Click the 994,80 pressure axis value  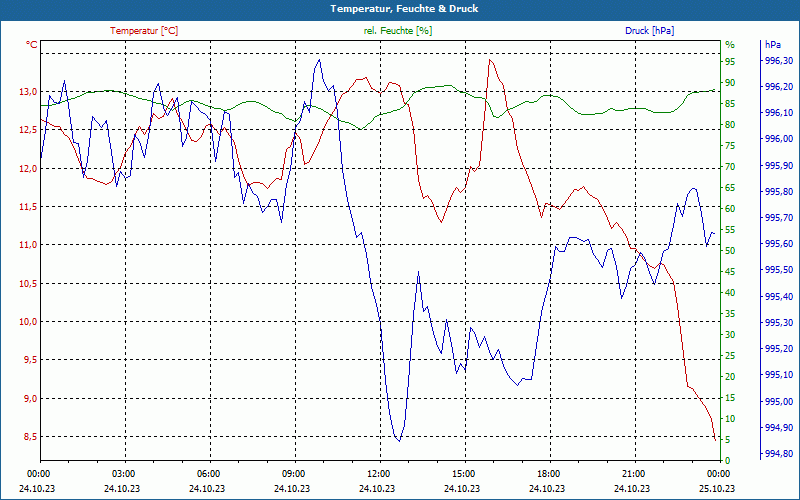tap(779, 454)
